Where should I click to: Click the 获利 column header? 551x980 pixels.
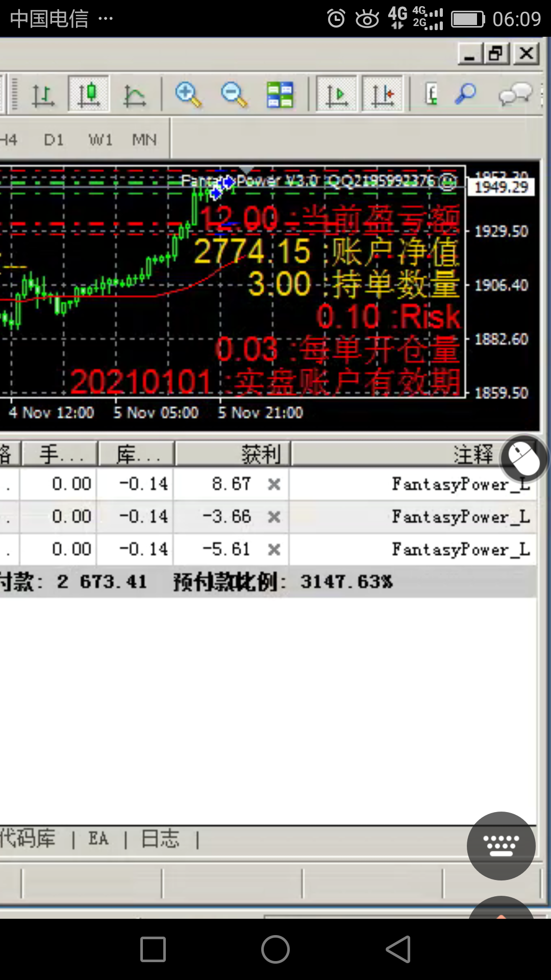[x=233, y=454]
